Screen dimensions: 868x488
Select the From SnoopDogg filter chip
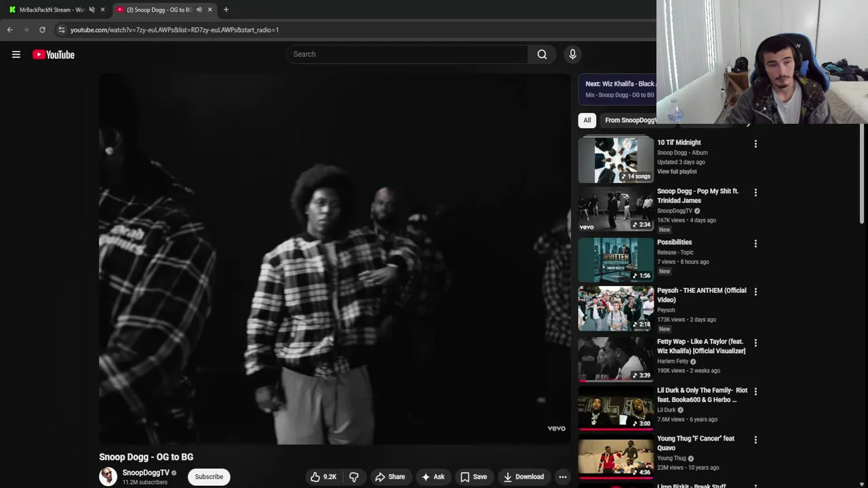(630, 120)
